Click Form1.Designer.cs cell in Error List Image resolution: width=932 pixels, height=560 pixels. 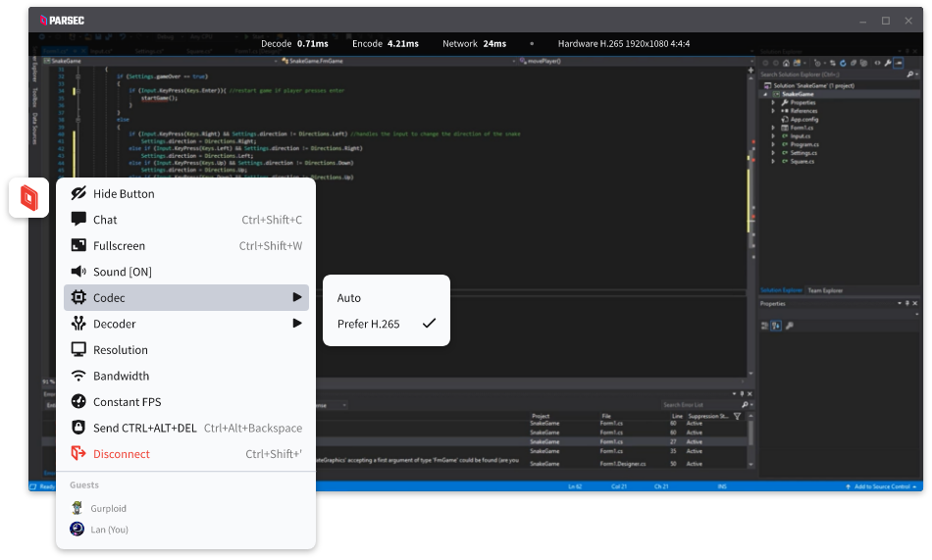[x=622, y=464]
